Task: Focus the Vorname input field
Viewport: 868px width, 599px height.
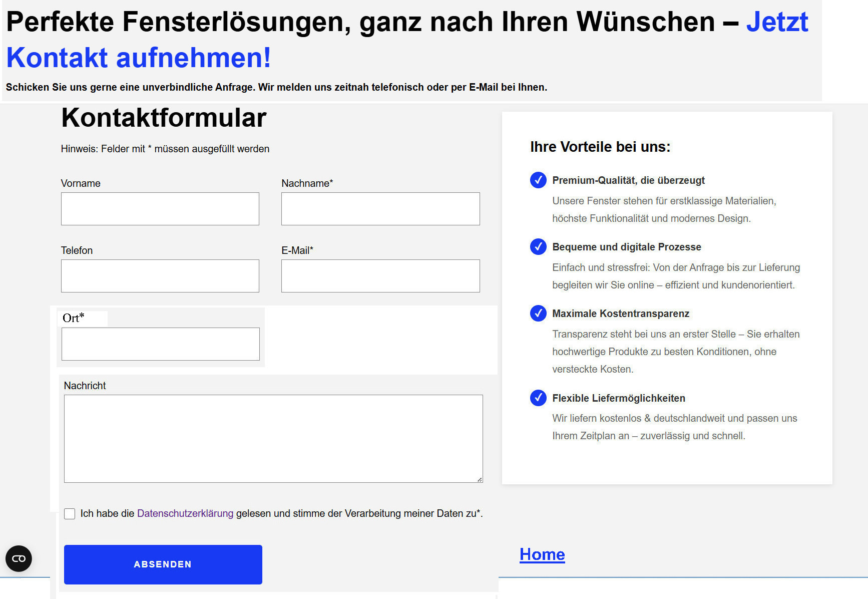Action: [160, 209]
